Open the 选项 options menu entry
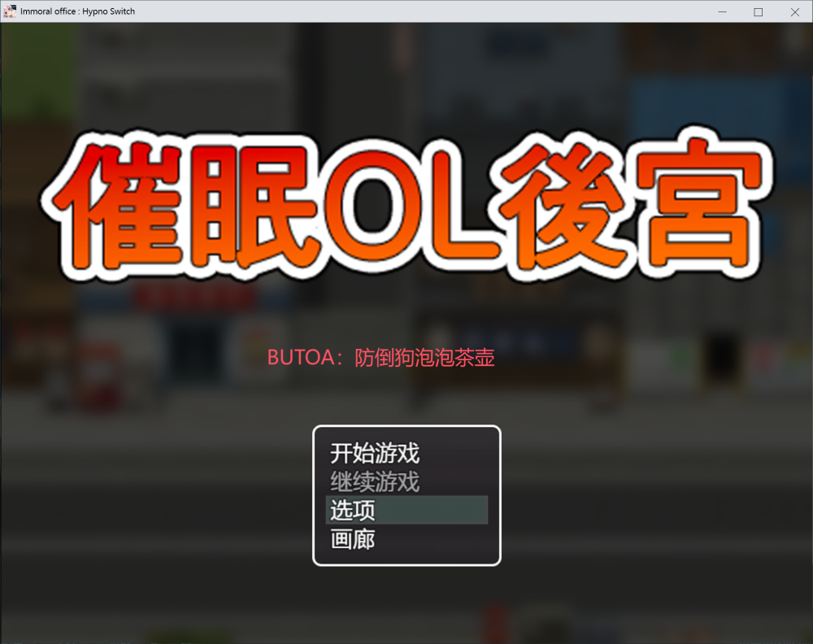The width and height of the screenshot is (813, 644). pyautogui.click(x=353, y=511)
